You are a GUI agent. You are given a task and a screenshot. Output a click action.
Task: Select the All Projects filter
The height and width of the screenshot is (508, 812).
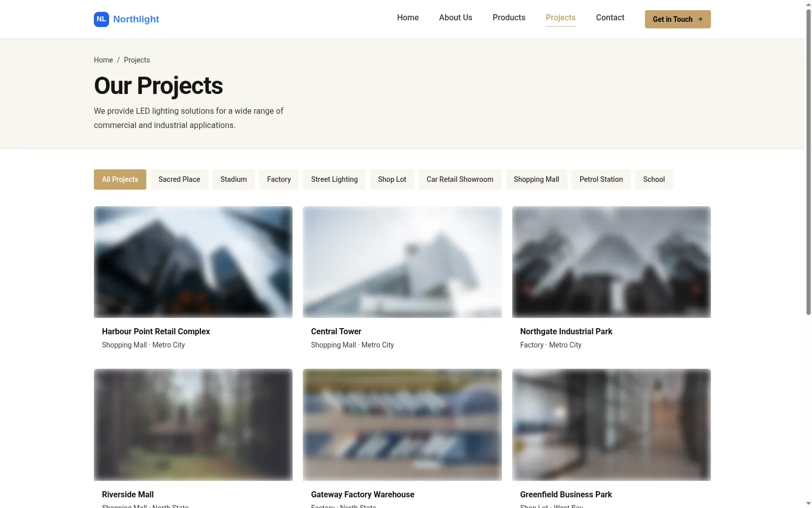pyautogui.click(x=120, y=179)
